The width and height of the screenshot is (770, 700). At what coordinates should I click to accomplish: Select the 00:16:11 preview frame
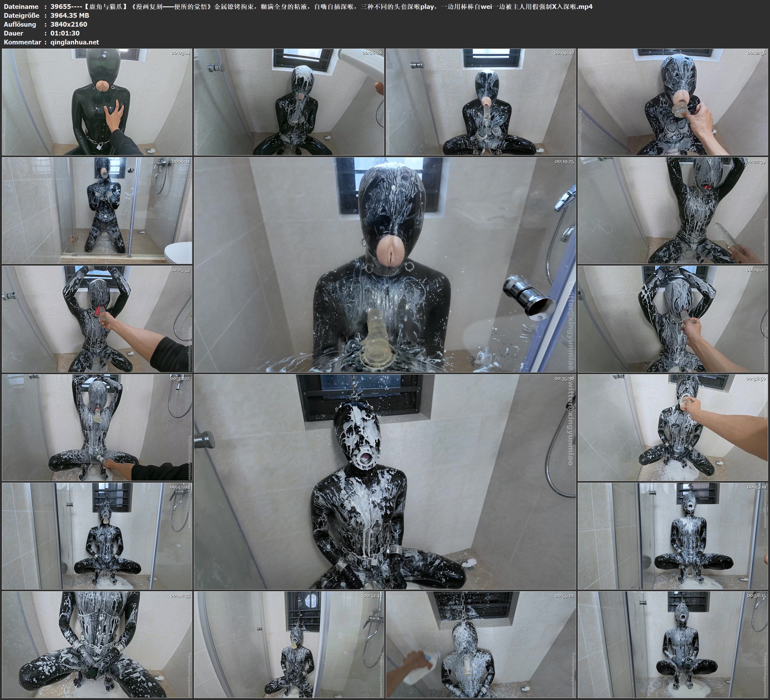[97, 210]
